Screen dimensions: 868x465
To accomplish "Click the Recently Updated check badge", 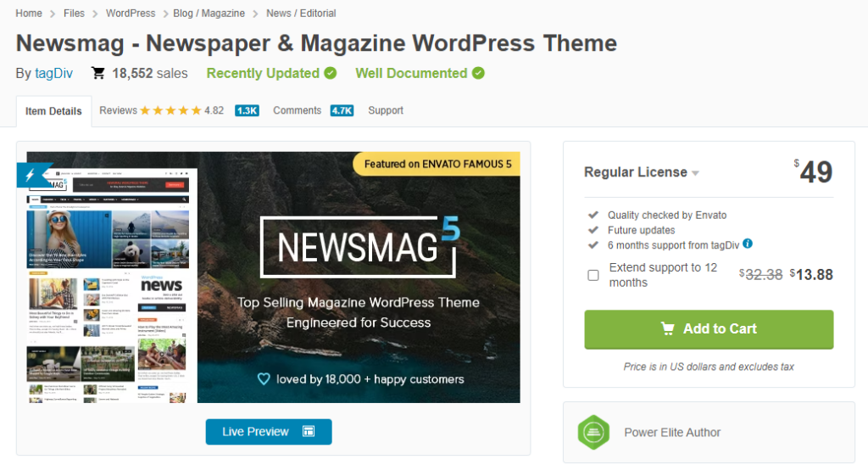I will click(331, 73).
